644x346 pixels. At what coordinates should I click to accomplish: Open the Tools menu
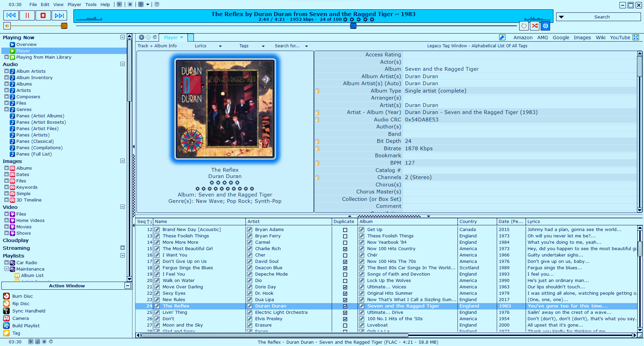click(91, 4)
